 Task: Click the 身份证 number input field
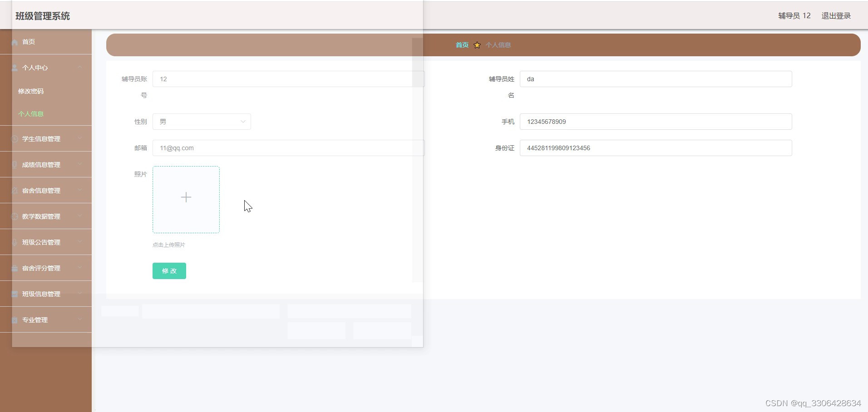[x=656, y=148]
